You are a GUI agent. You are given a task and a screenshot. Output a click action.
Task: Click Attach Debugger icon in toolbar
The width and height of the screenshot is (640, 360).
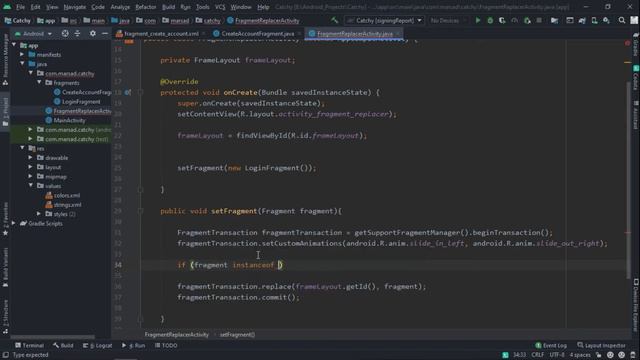tap(527, 20)
